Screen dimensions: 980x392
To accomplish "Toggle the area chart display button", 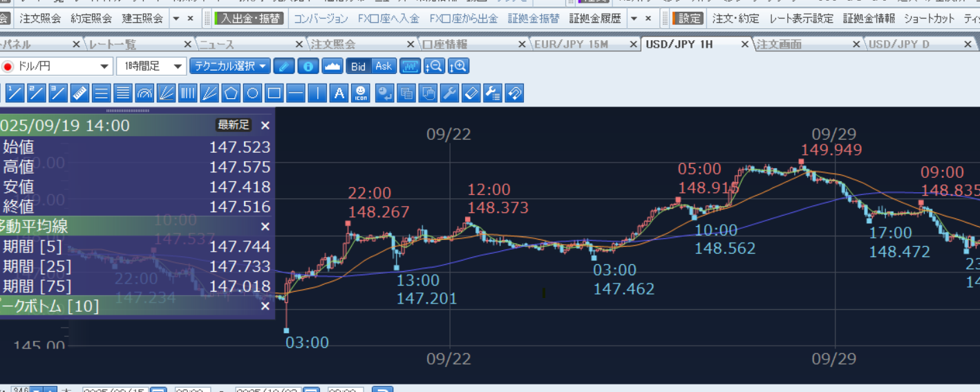I will point(332,66).
